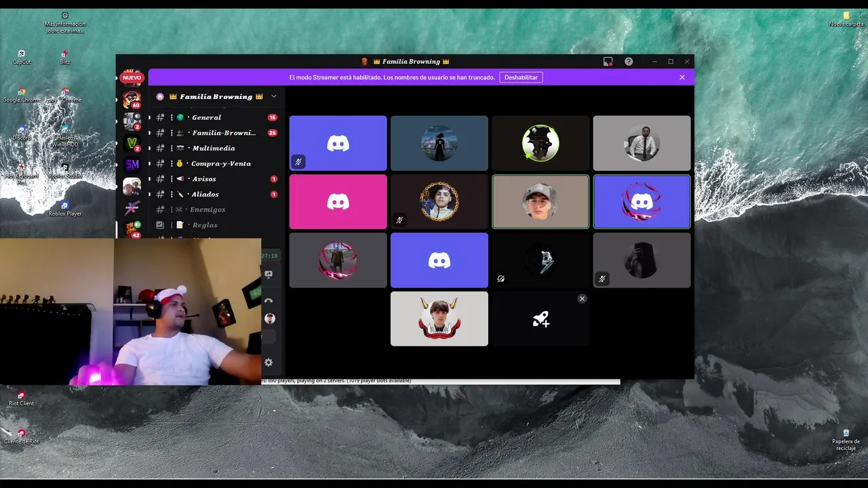Open the Enemigos channel
Viewport: 868px width, 488px height.
point(216,209)
